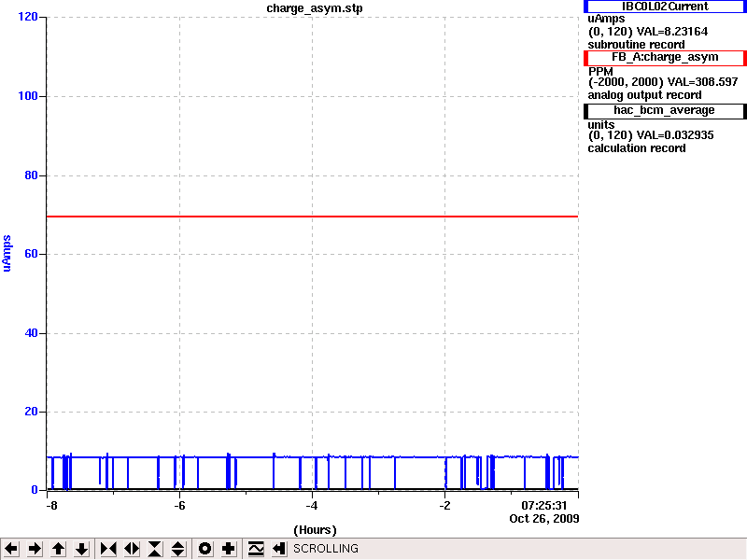The width and height of the screenshot is (747, 560).
Task: Select the FB_A:charge_asym curve legend
Action: pos(665,57)
